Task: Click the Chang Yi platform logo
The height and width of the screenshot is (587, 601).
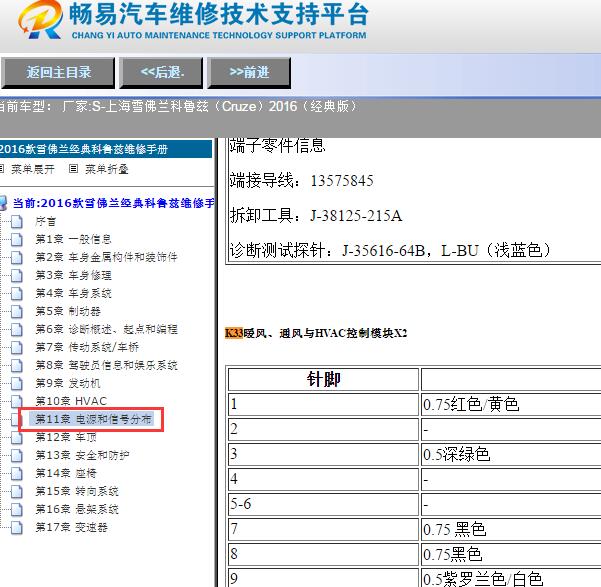Action: (x=41, y=20)
